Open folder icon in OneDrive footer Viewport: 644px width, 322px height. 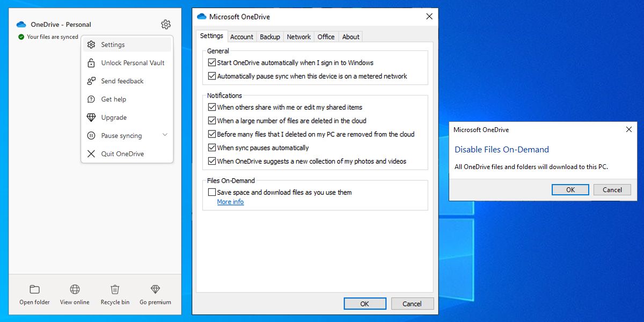[x=34, y=290]
